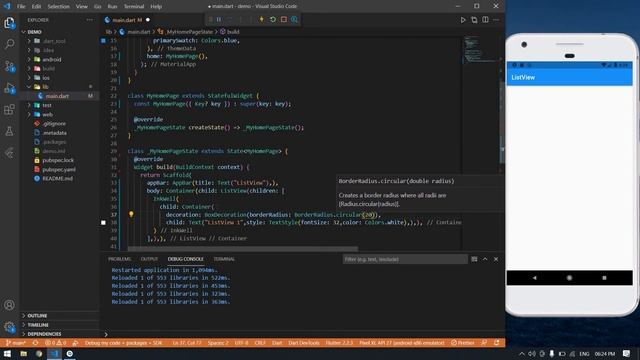The image size is (640, 360).
Task: Open the Source Control view
Action: (x=9, y=66)
